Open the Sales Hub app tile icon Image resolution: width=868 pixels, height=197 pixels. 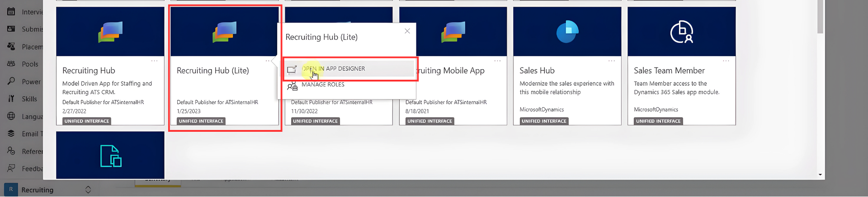coord(567,32)
